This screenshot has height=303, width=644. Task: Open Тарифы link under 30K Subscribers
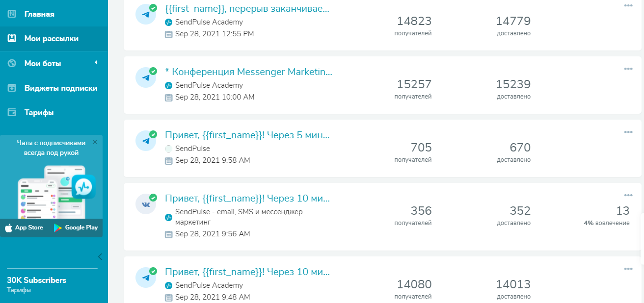pos(19,290)
